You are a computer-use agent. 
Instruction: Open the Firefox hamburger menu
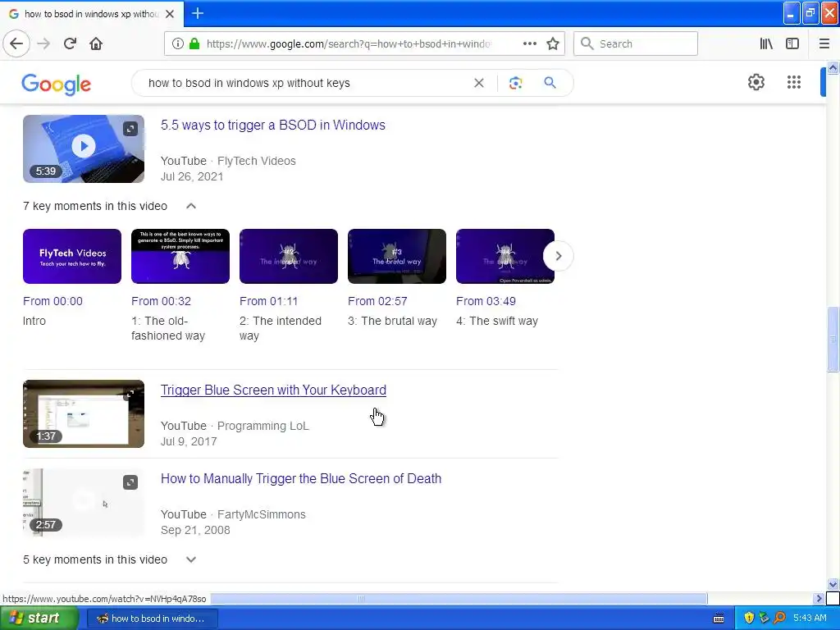[x=824, y=43]
